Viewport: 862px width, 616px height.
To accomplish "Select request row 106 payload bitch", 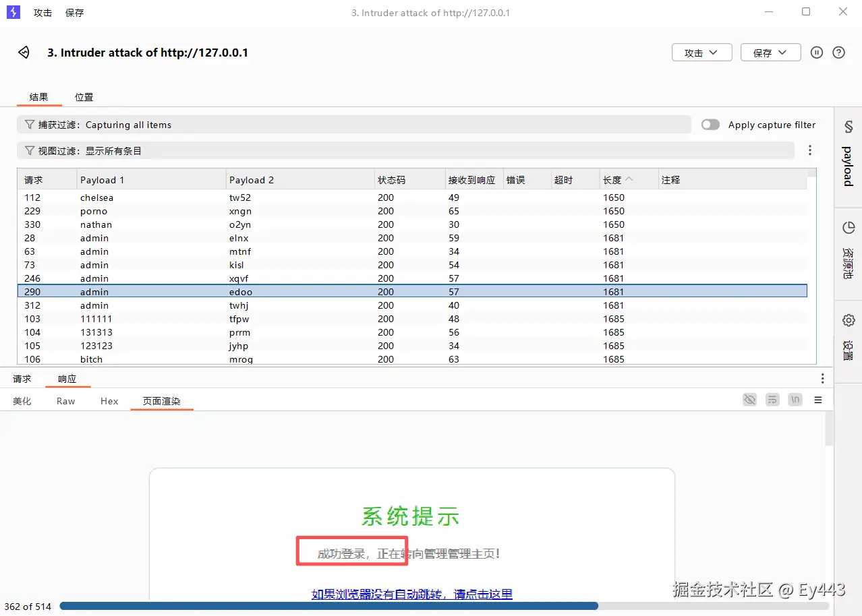I will (x=412, y=359).
